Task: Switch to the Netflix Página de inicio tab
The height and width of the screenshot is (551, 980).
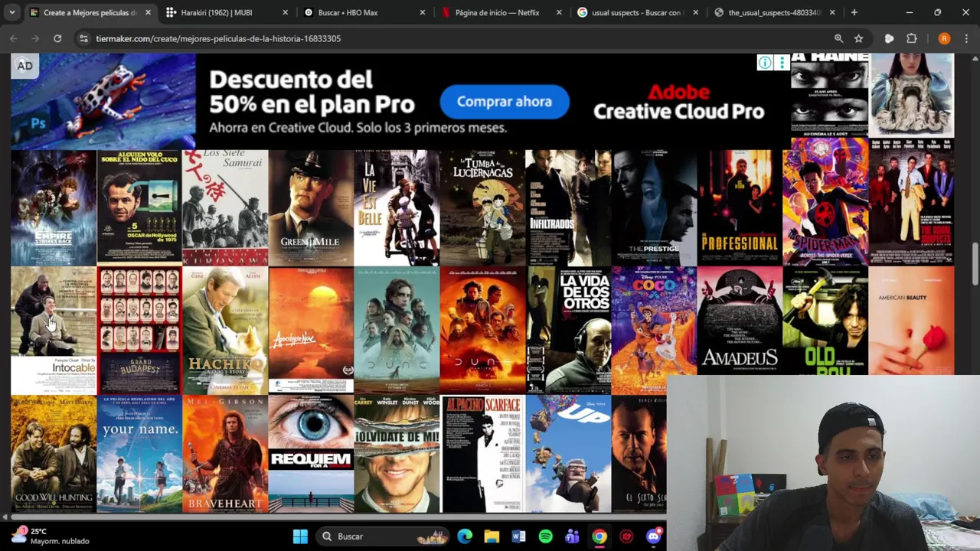Action: (496, 12)
